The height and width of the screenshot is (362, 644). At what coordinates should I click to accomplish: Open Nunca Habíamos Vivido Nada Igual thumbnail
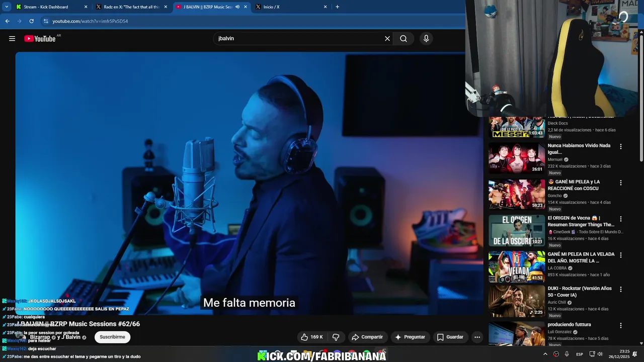(517, 158)
